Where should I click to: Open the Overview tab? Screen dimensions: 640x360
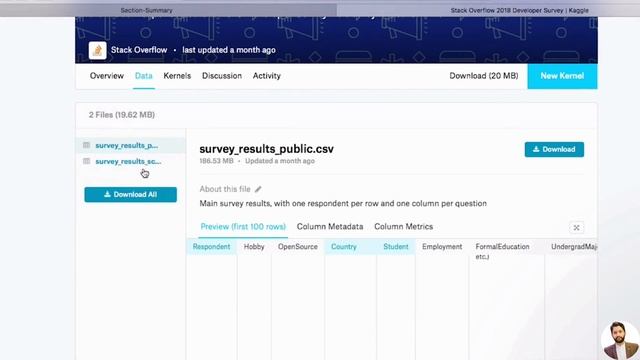coord(107,76)
